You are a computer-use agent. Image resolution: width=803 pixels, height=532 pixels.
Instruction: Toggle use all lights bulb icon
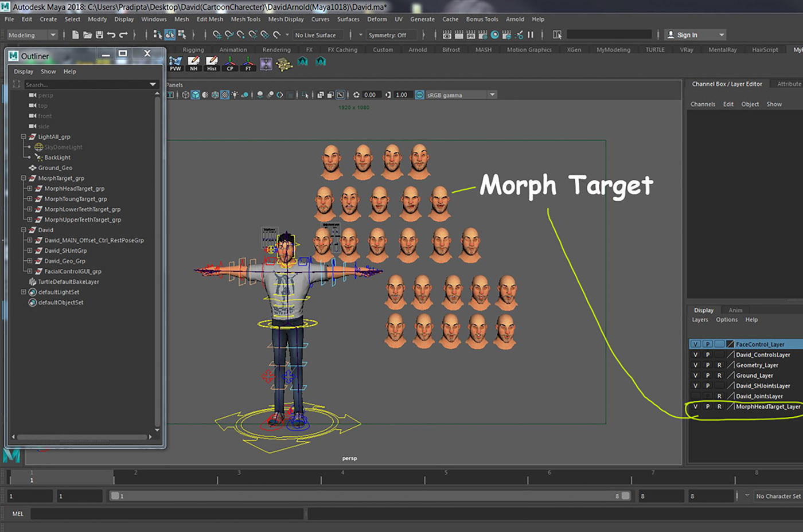[235, 95]
